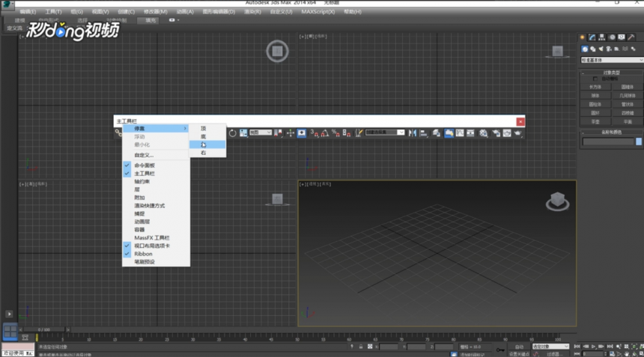The width and height of the screenshot is (644, 357).
Task: Toggle 视口布局选项卡 checked item
Action: point(156,245)
